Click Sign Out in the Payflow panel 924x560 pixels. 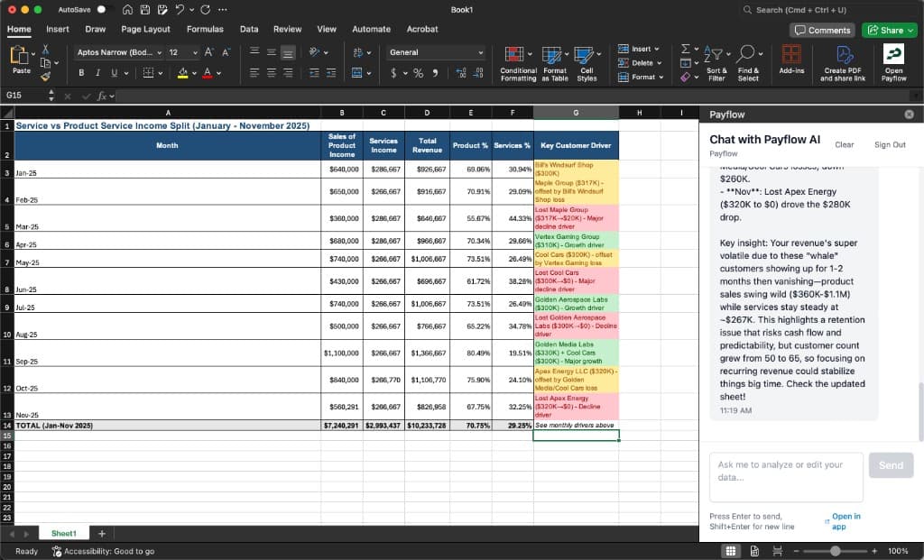coord(889,145)
